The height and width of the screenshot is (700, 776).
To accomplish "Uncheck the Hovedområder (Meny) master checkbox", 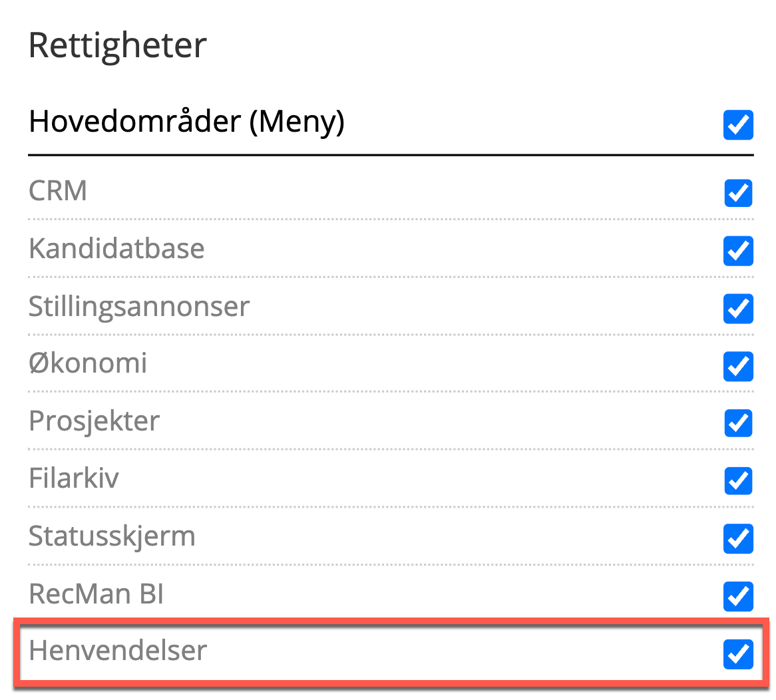I will tap(738, 125).
